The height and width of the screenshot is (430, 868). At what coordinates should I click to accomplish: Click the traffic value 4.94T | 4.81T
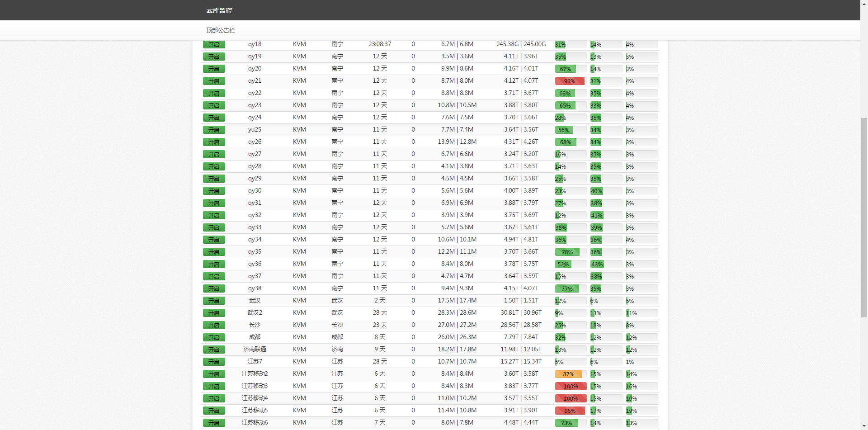click(521, 239)
